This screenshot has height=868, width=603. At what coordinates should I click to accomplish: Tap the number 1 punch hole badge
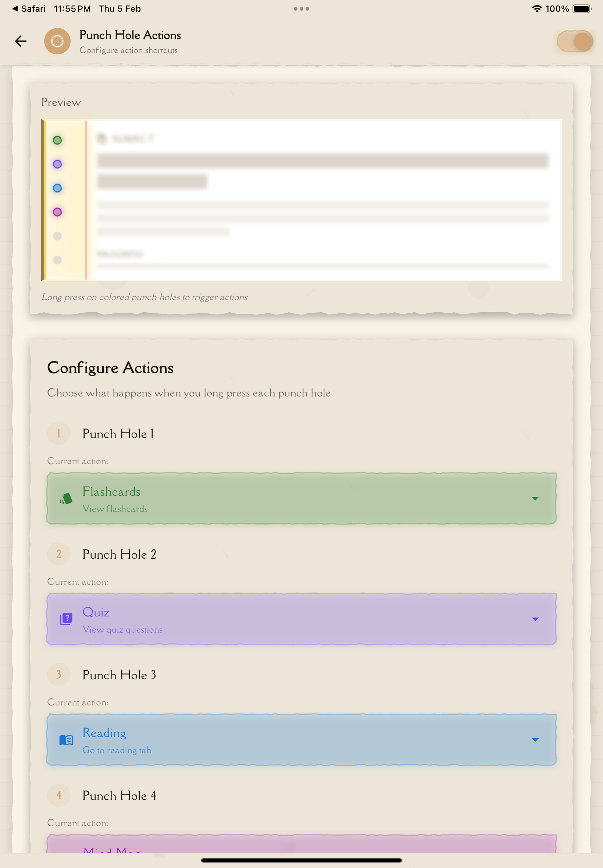coord(58,433)
